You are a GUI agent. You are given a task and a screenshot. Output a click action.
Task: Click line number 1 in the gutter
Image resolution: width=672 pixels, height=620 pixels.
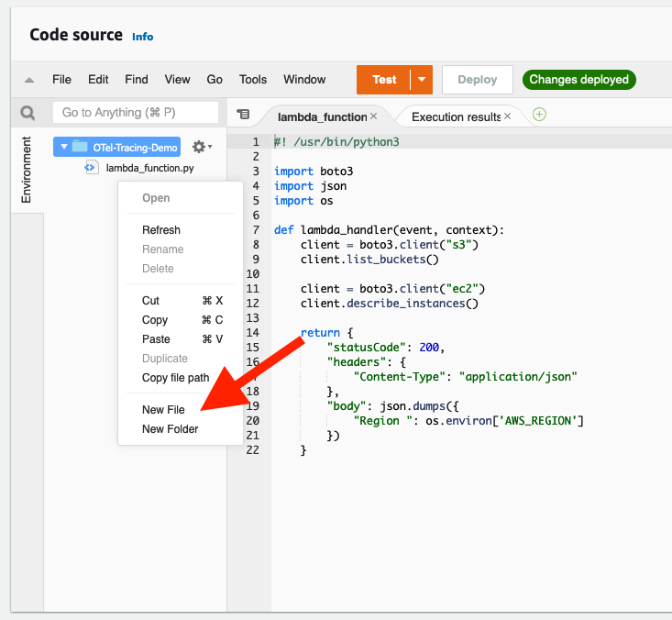(x=256, y=142)
